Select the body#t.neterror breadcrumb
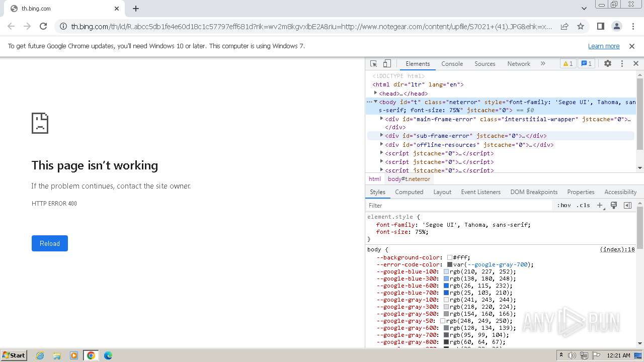The image size is (644, 362). [x=409, y=179]
